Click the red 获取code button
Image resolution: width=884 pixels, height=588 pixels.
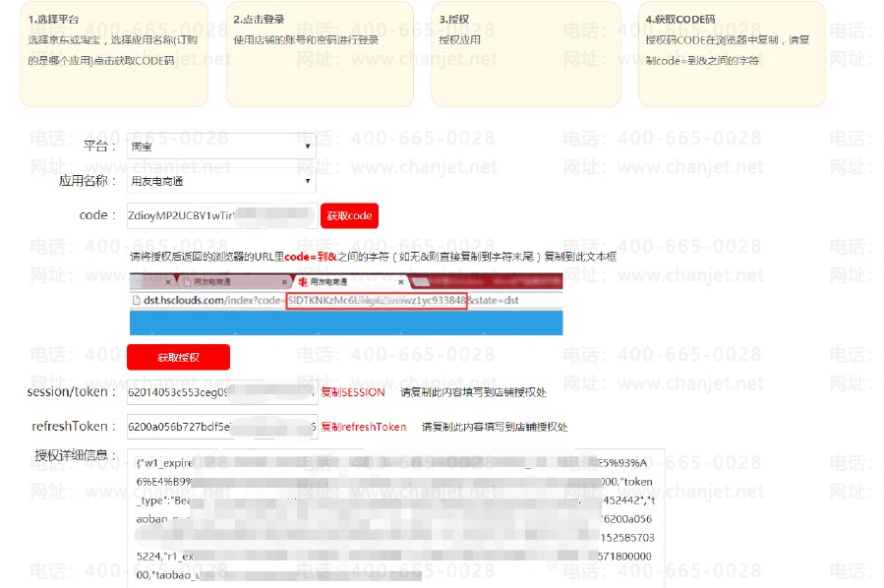tap(349, 216)
